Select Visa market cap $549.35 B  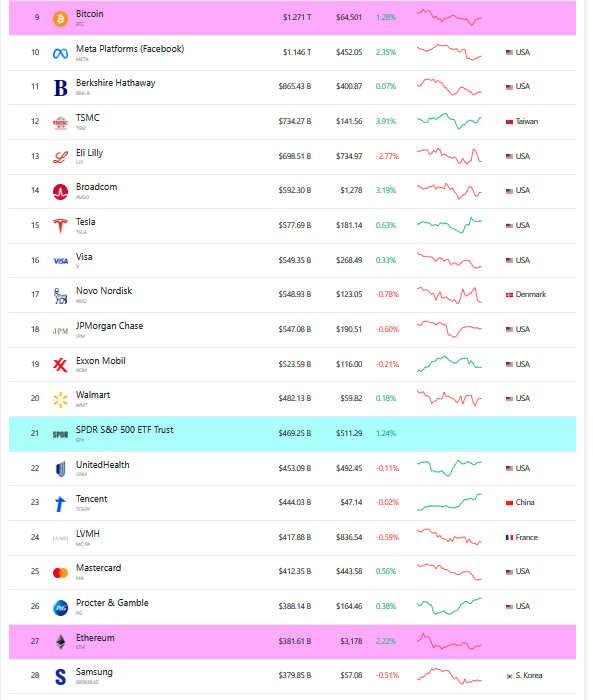295,260
